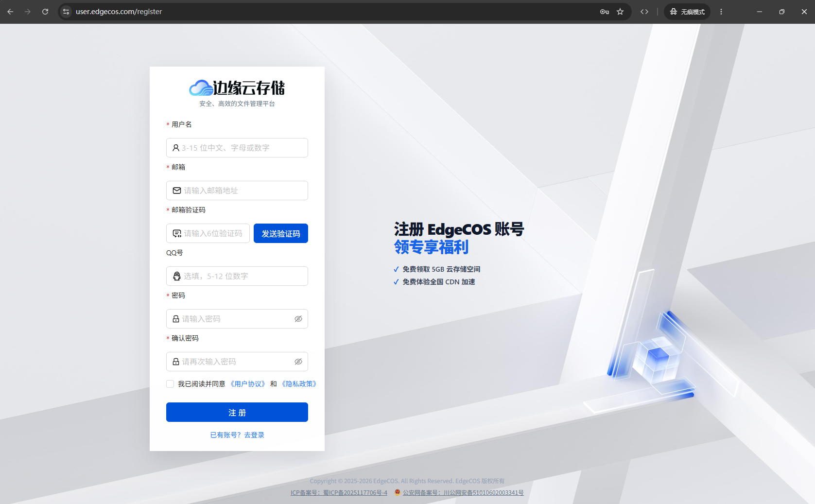The height and width of the screenshot is (504, 815).
Task: Focus the 邮箱 address input field
Action: click(237, 191)
